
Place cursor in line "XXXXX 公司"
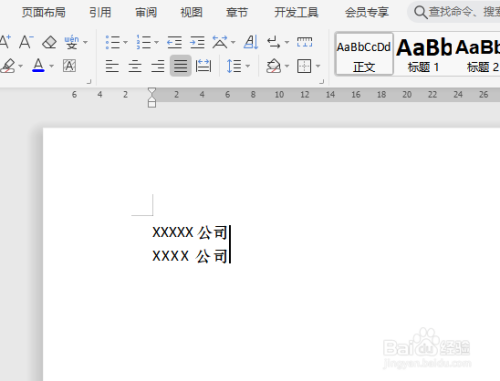[x=190, y=232]
